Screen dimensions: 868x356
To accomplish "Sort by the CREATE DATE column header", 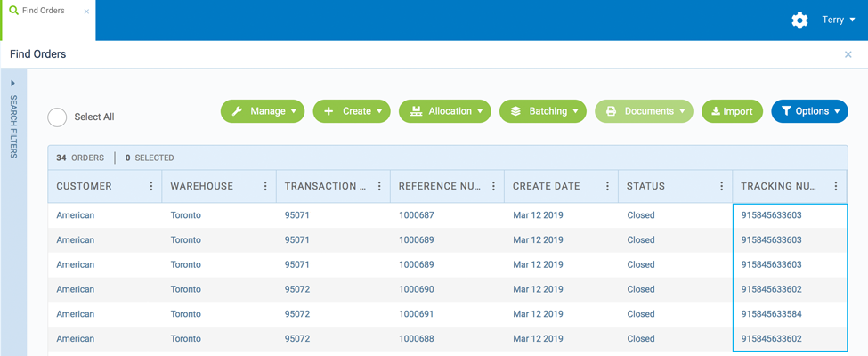I will click(x=547, y=187).
